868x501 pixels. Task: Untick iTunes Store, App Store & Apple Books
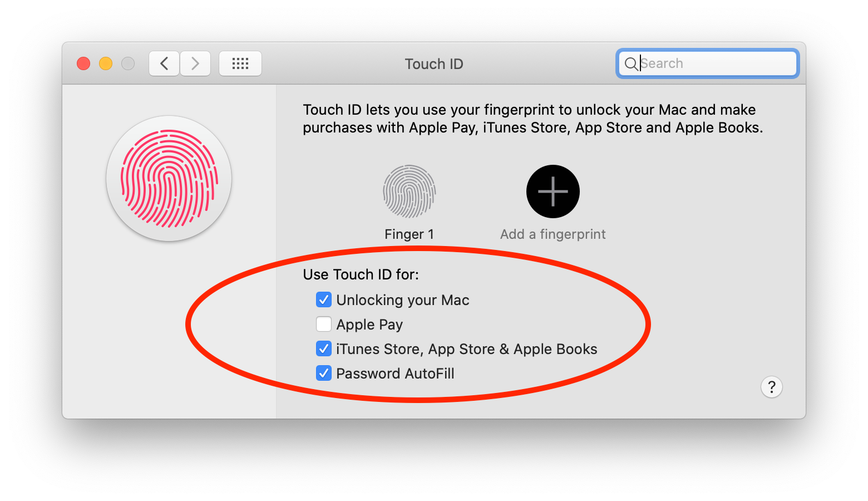pos(324,349)
